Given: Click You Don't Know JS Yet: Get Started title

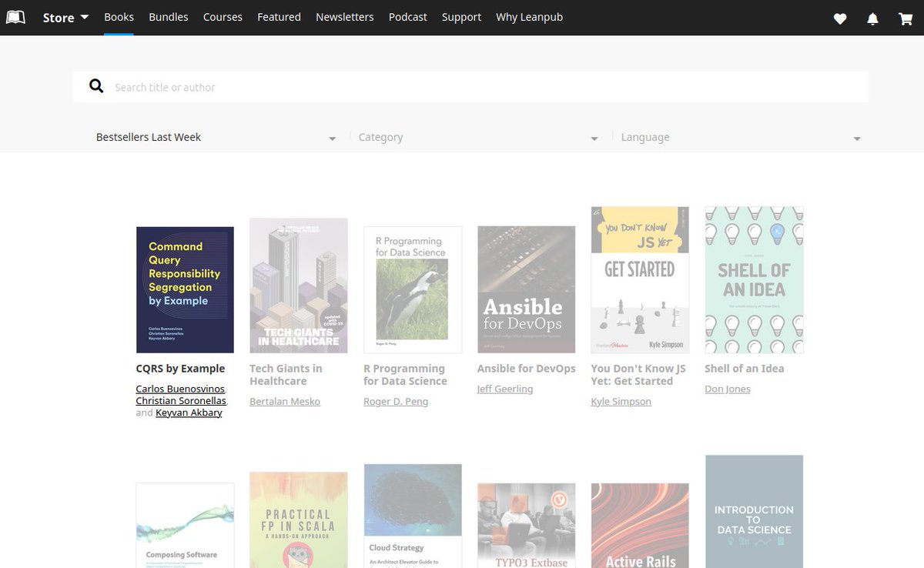Looking at the screenshot, I should pos(638,375).
